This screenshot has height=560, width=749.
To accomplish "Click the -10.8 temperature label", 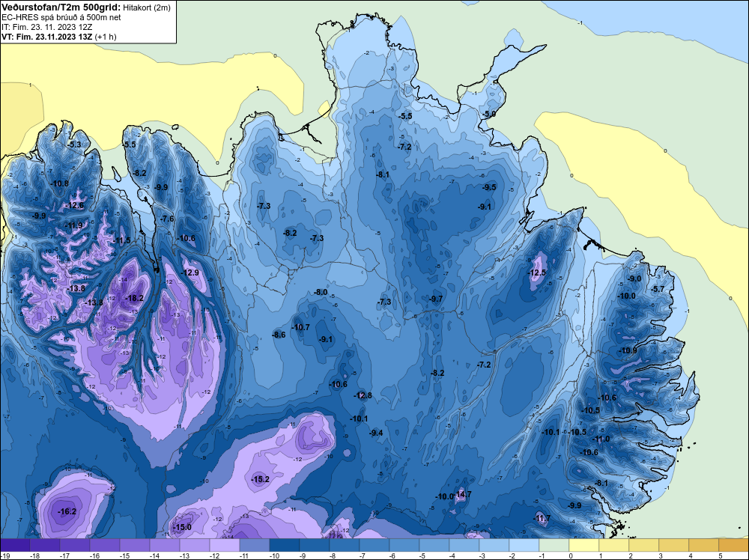I will [59, 183].
